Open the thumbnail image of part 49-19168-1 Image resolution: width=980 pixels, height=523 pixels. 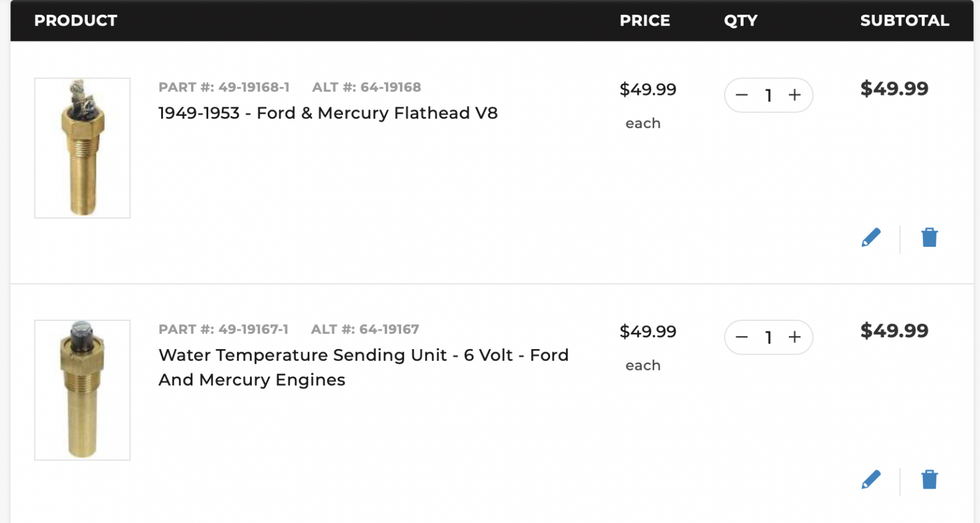click(x=82, y=148)
